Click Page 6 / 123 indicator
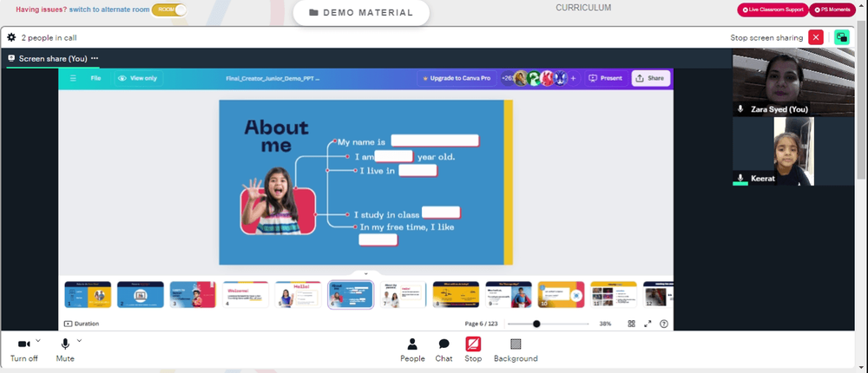This screenshot has width=868, height=373. point(481,324)
